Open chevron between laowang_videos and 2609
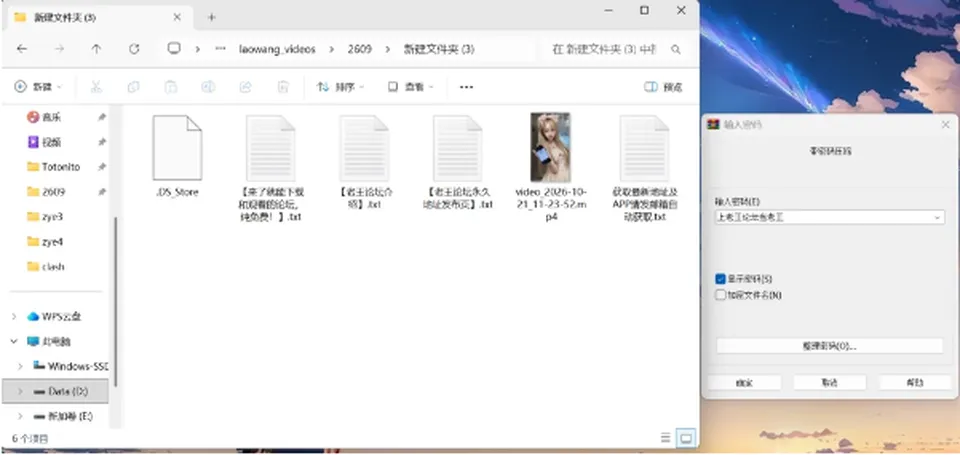Viewport: 960px width, 455px height. tap(332, 49)
